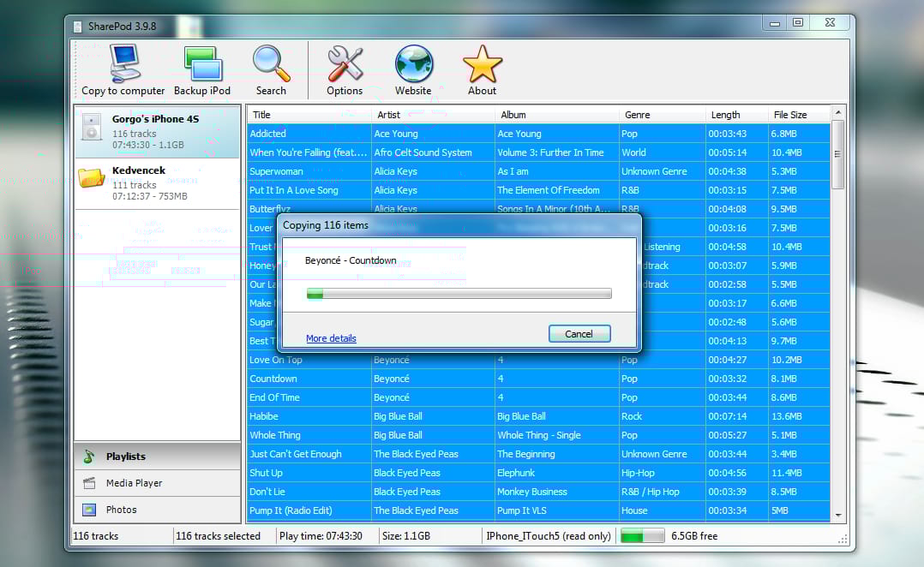Click album cell 'The Element Of Freedom'
This screenshot has height=567, width=924.
[x=549, y=190]
